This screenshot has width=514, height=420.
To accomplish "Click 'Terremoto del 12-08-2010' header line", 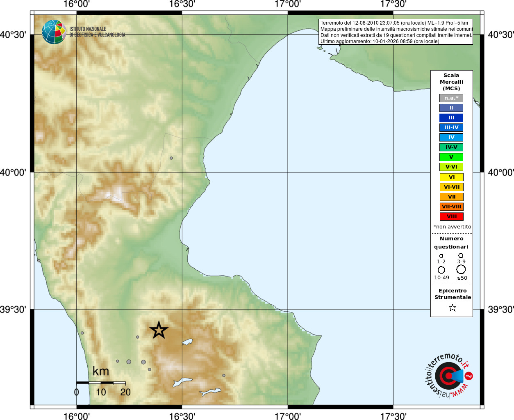I will pos(394,23).
